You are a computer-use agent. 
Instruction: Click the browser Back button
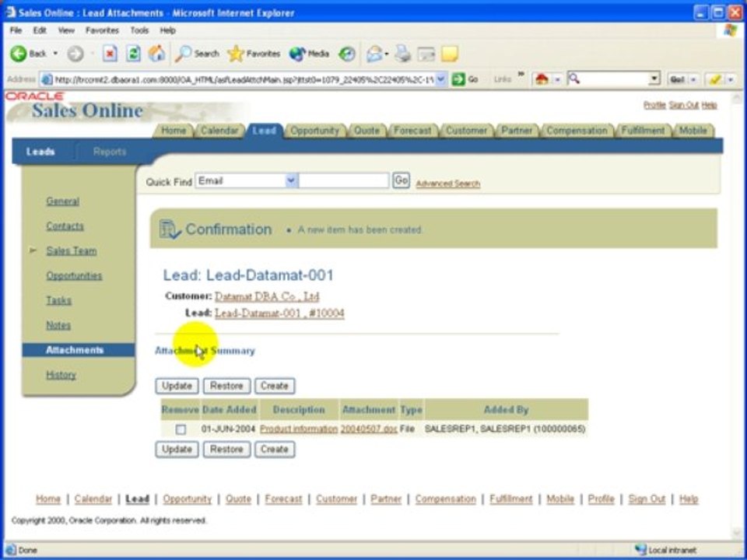tap(28, 54)
